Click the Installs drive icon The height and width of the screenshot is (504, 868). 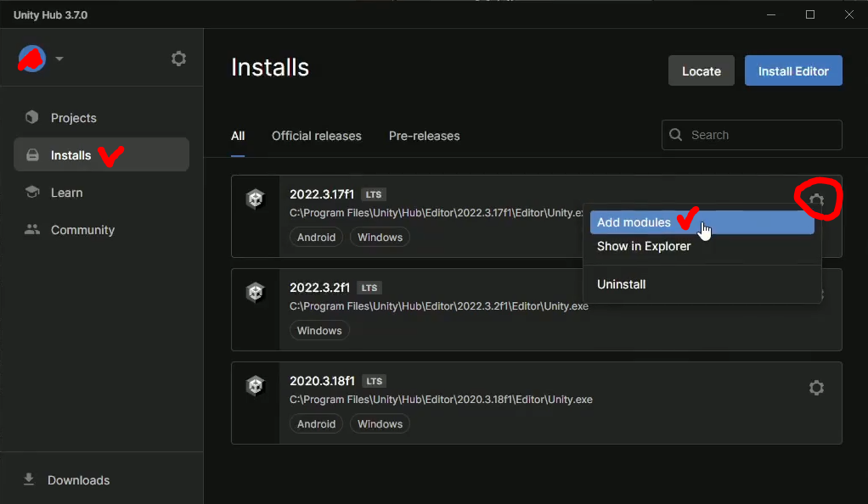[x=32, y=155]
